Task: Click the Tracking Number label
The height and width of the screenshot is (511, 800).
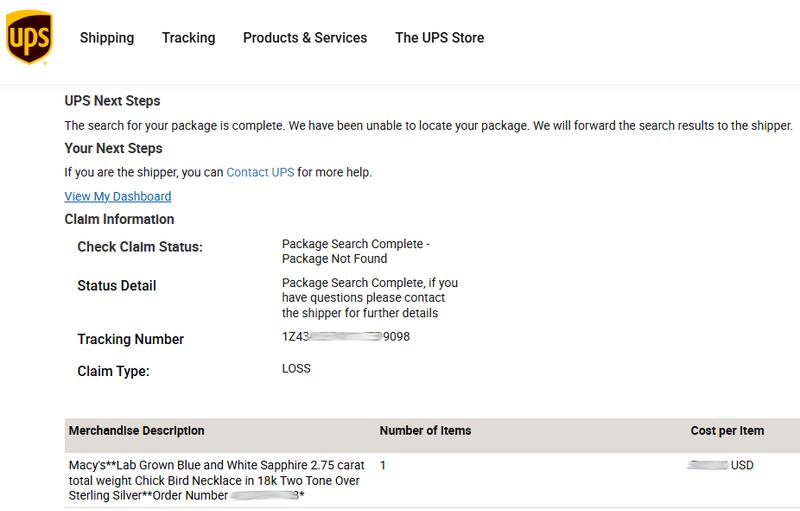Action: (x=131, y=339)
